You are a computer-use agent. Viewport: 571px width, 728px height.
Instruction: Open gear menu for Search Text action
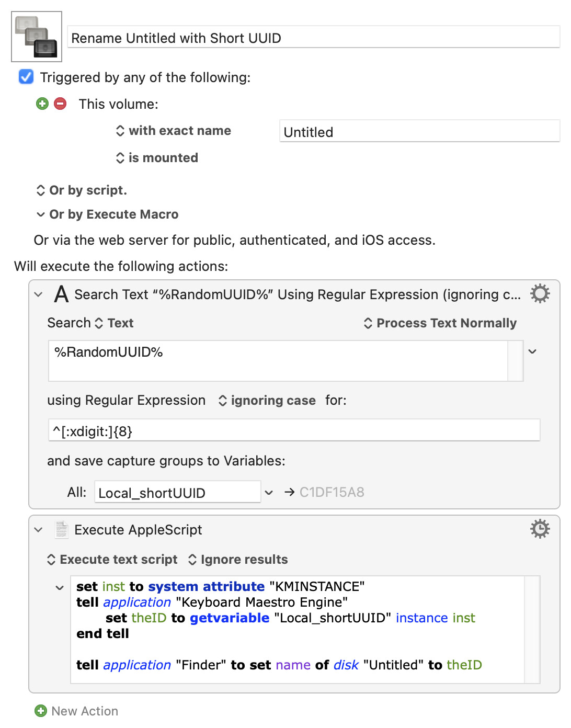click(x=540, y=294)
